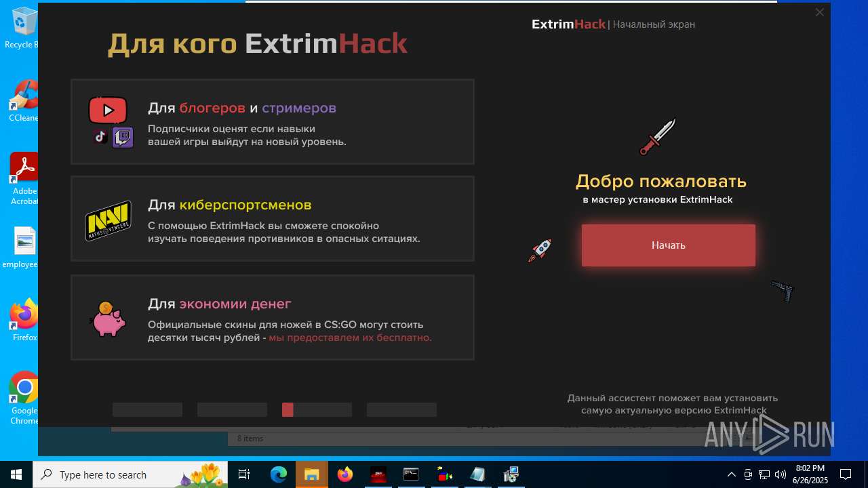This screenshot has height=488, width=868.
Task: Open the notifications action center
Action: click(846, 474)
